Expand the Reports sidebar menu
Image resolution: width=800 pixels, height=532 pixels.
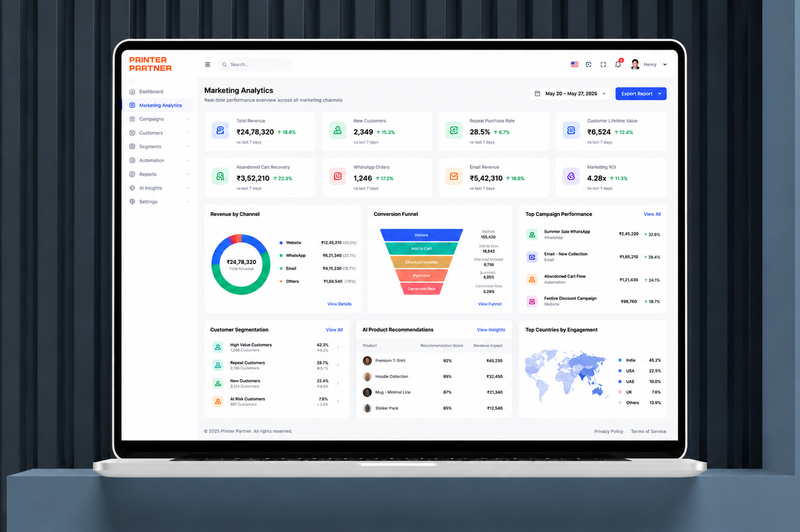coord(187,174)
